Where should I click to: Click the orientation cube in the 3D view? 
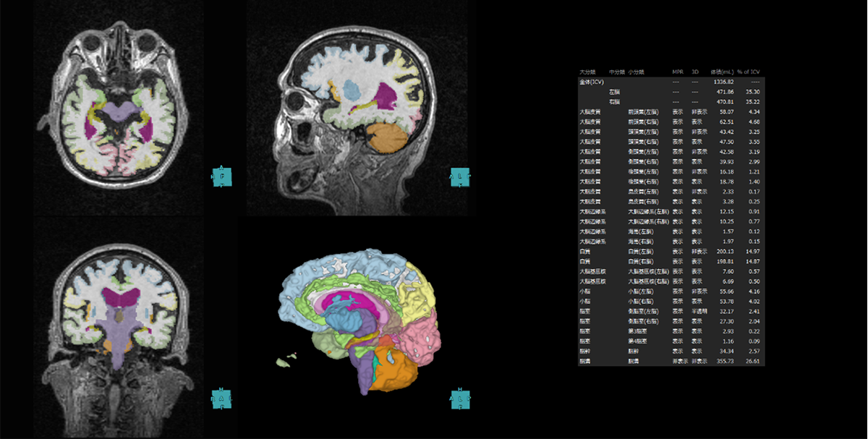[x=460, y=398]
